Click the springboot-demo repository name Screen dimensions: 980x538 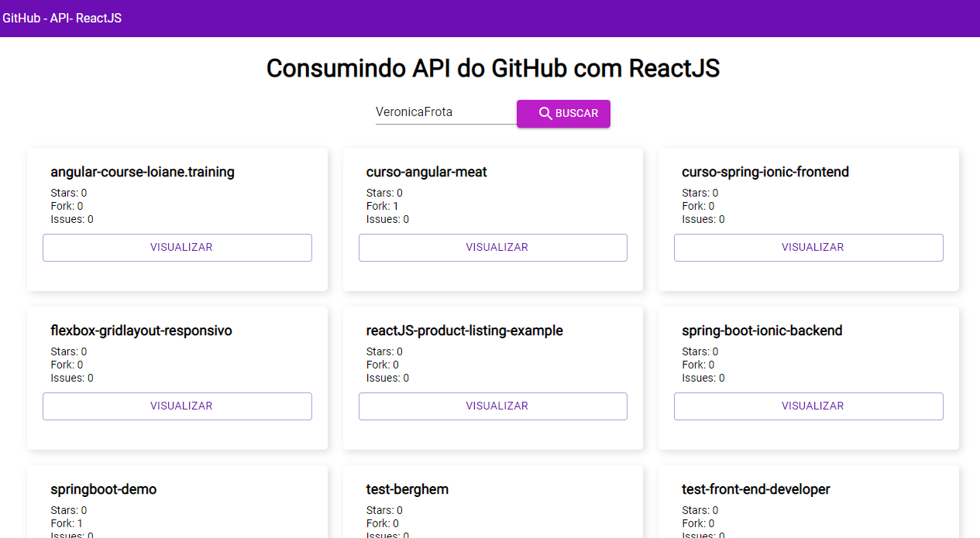[104, 488]
